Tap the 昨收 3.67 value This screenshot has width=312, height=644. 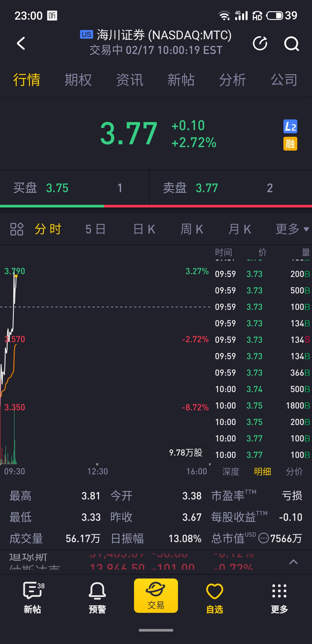point(192,517)
